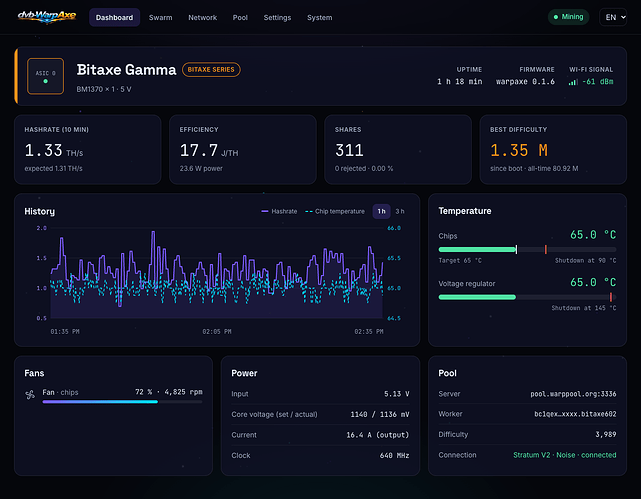The image size is (641, 499).
Task: Click the pool Difficulty 3,989 value
Action: (x=605, y=434)
